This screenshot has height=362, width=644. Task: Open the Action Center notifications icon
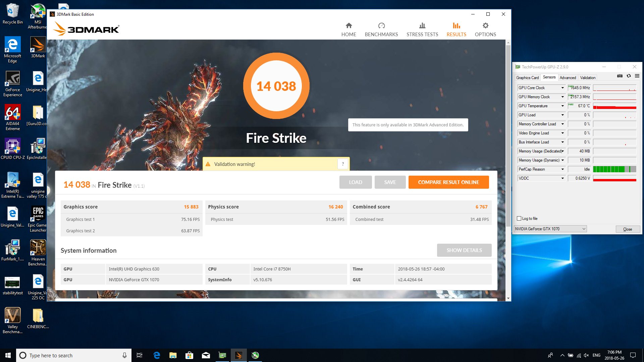[633, 355]
